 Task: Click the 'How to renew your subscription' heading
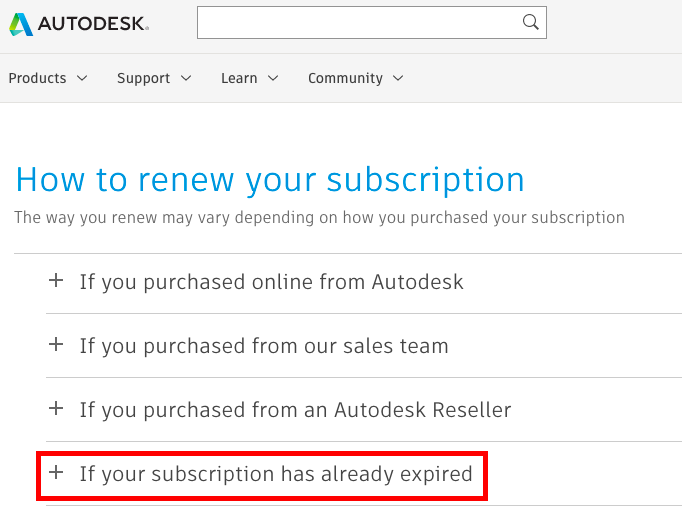[x=270, y=180]
